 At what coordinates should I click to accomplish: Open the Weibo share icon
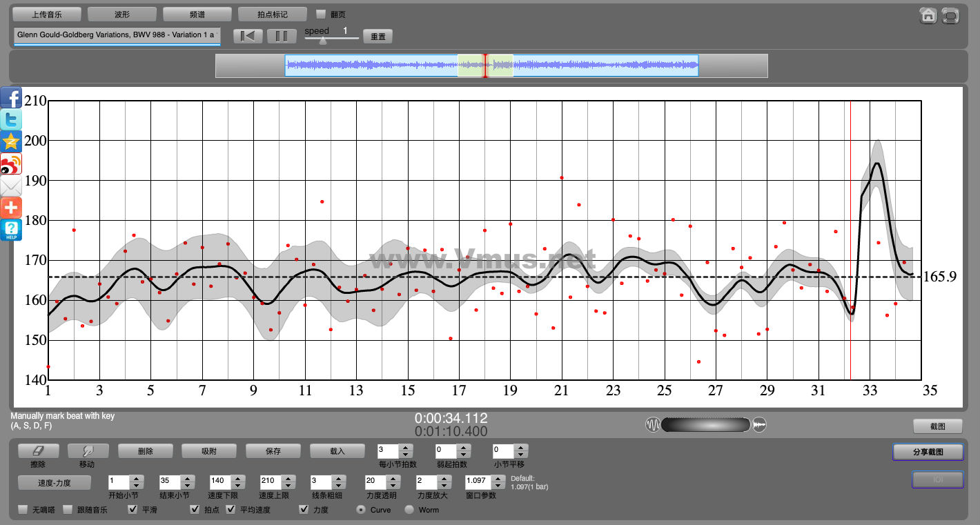click(x=11, y=164)
